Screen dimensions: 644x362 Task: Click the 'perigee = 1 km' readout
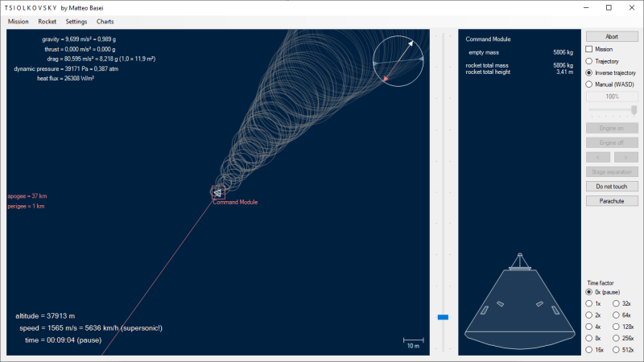26,207
